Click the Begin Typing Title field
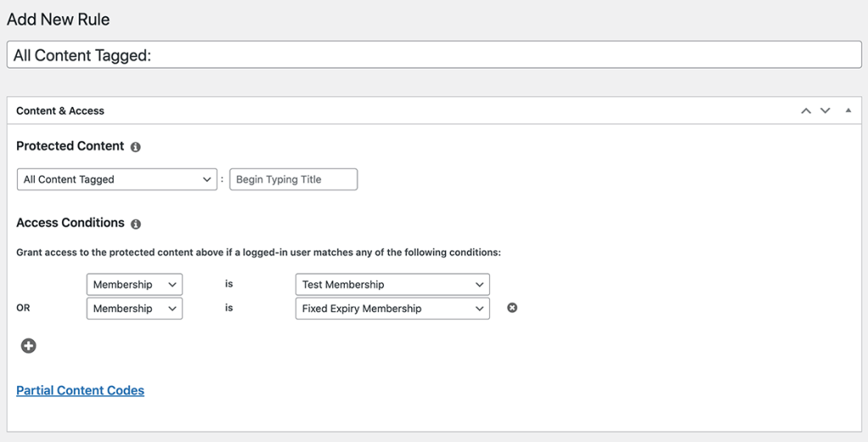Image resolution: width=868 pixels, height=442 pixels. (x=293, y=180)
